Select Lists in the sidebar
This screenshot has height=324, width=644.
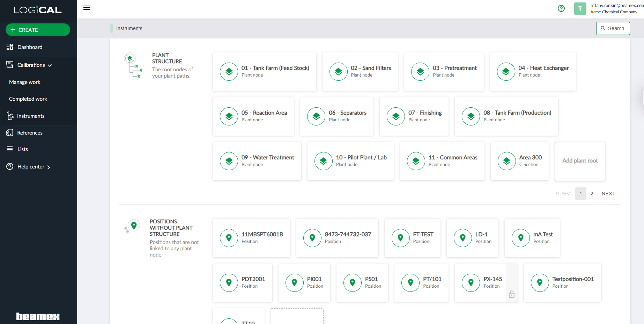tap(22, 149)
